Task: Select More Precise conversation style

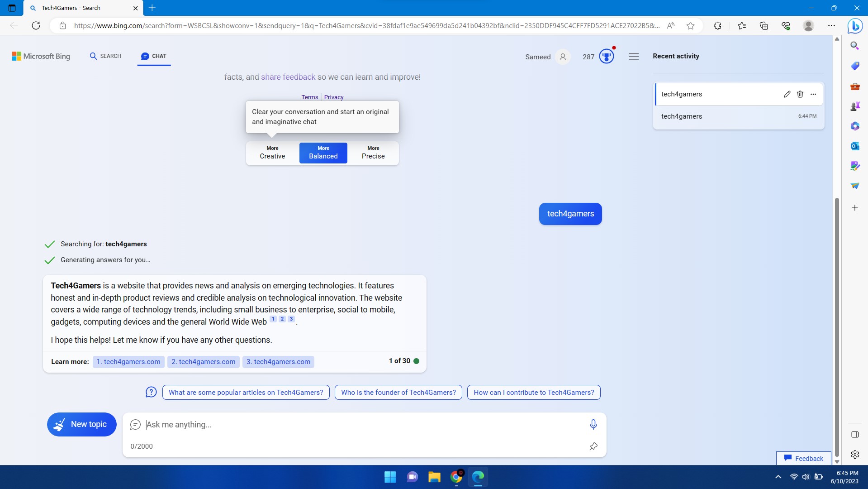Action: [x=373, y=153]
